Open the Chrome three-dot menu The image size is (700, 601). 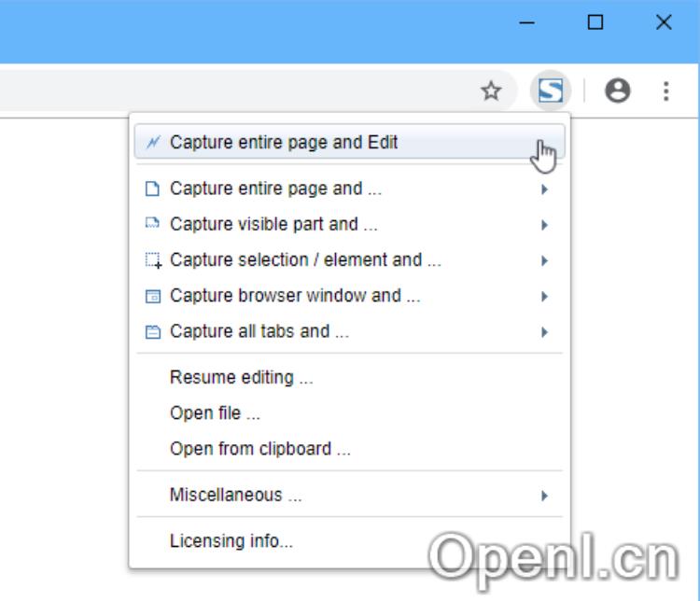pyautogui.click(x=665, y=91)
